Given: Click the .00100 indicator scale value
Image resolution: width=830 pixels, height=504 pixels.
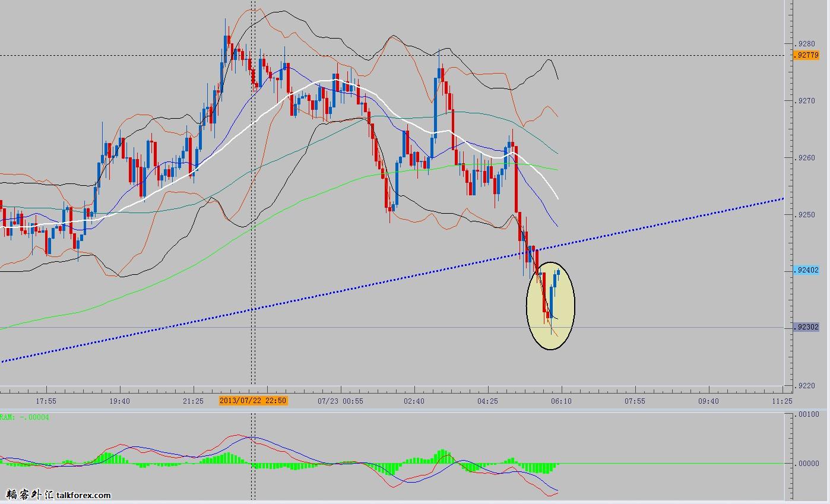Looking at the screenshot, I should coord(808,414).
